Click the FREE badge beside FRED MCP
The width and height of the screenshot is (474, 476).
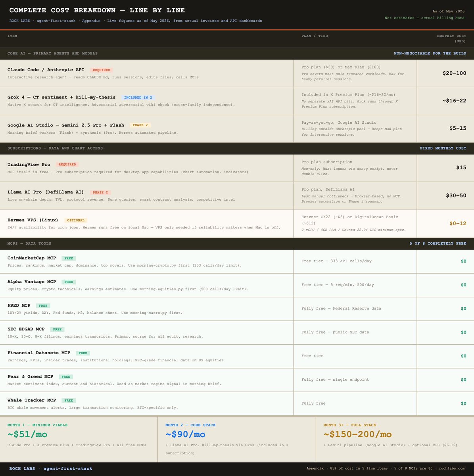(x=43, y=306)
